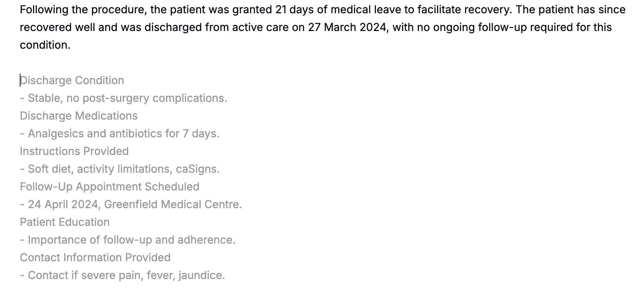The width and height of the screenshot is (644, 295).
Task: Place cursor in "Stable, no post-surgery complications" line
Action: pyautogui.click(x=127, y=98)
